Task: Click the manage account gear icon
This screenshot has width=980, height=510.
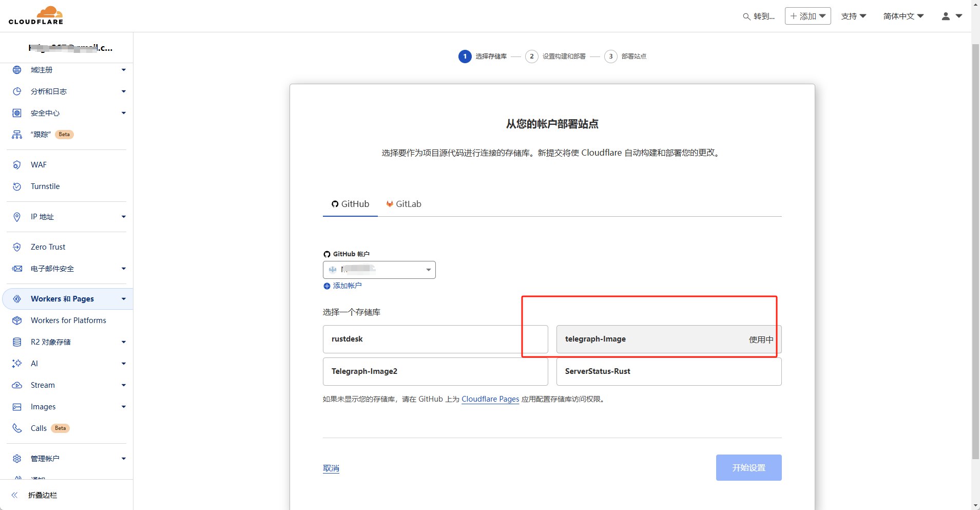Action: coord(17,459)
